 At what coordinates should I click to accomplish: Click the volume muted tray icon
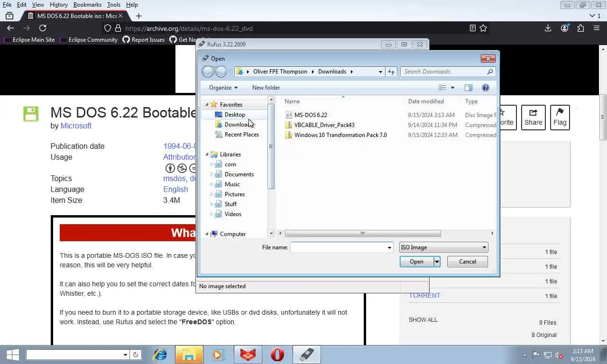(x=559, y=355)
